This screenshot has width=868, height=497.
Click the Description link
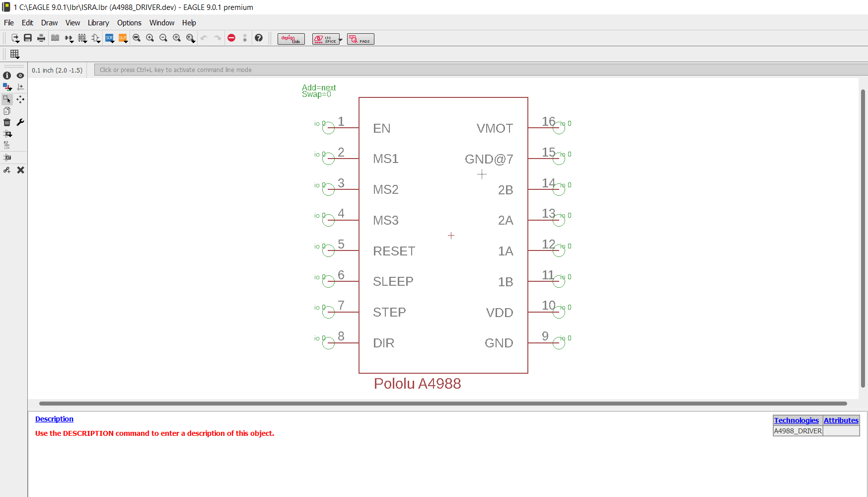[x=54, y=419]
